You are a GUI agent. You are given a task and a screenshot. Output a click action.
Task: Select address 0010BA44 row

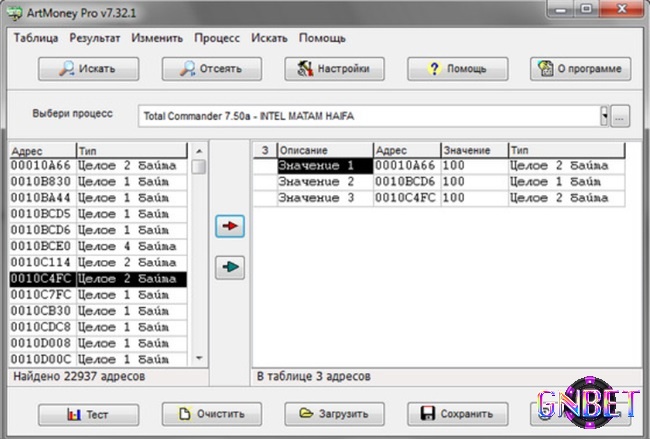point(98,198)
